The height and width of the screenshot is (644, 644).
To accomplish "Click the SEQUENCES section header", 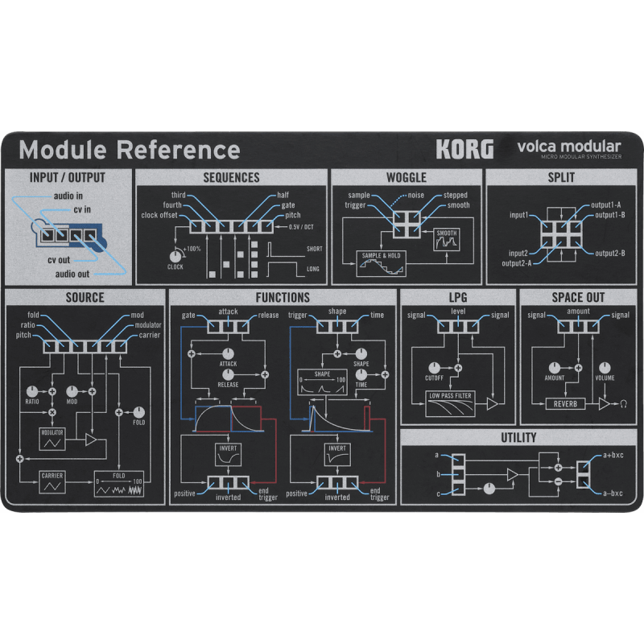I will 231,177.
